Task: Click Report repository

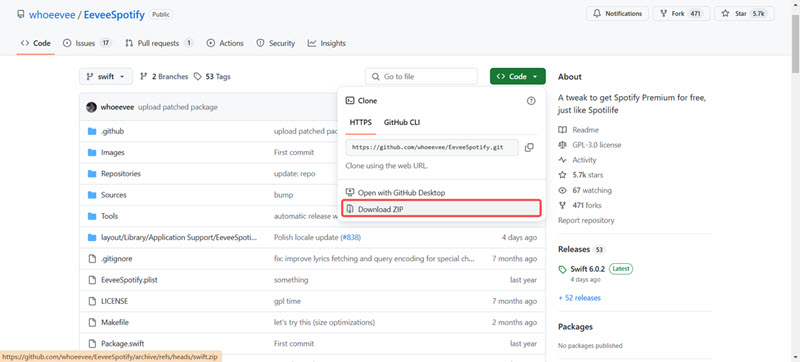Action: (586, 220)
